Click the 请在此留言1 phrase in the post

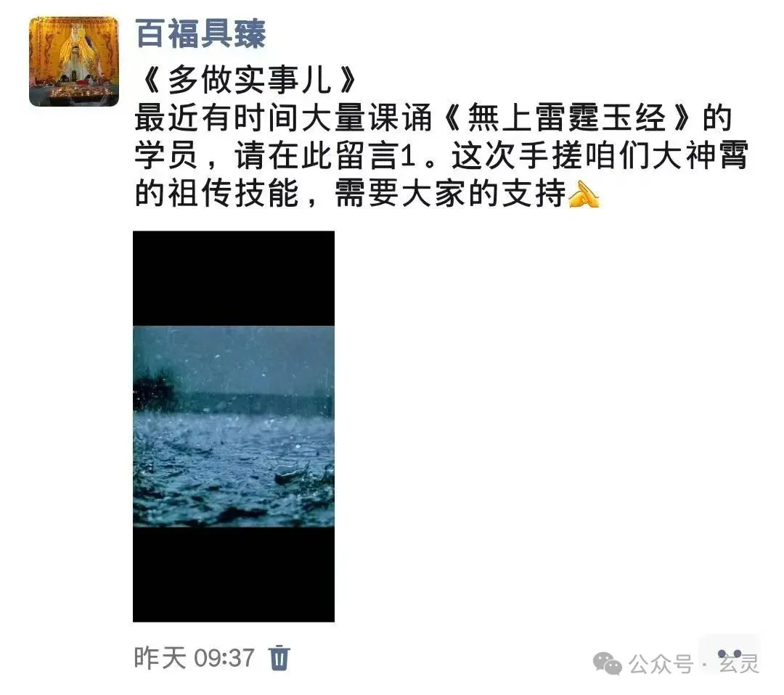point(325,156)
